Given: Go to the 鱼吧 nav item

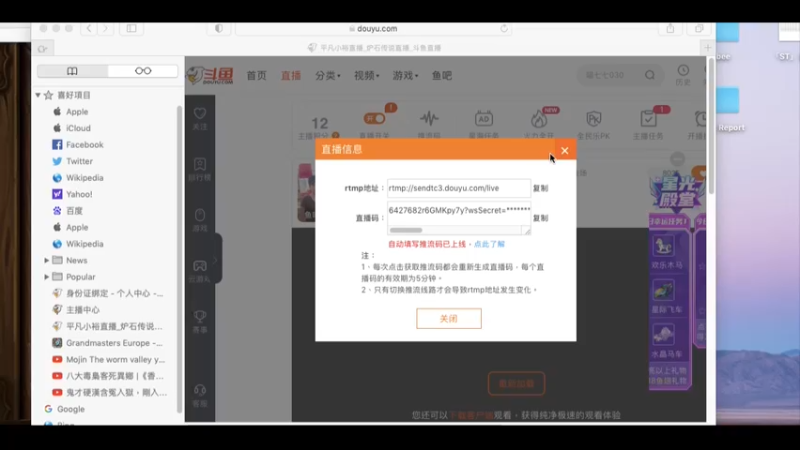Looking at the screenshot, I should point(442,76).
